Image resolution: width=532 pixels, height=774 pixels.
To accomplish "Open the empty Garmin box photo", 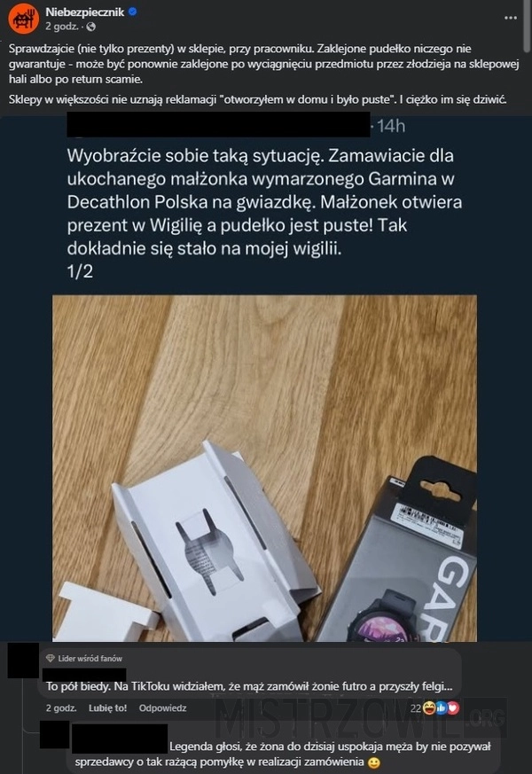I will [264, 468].
